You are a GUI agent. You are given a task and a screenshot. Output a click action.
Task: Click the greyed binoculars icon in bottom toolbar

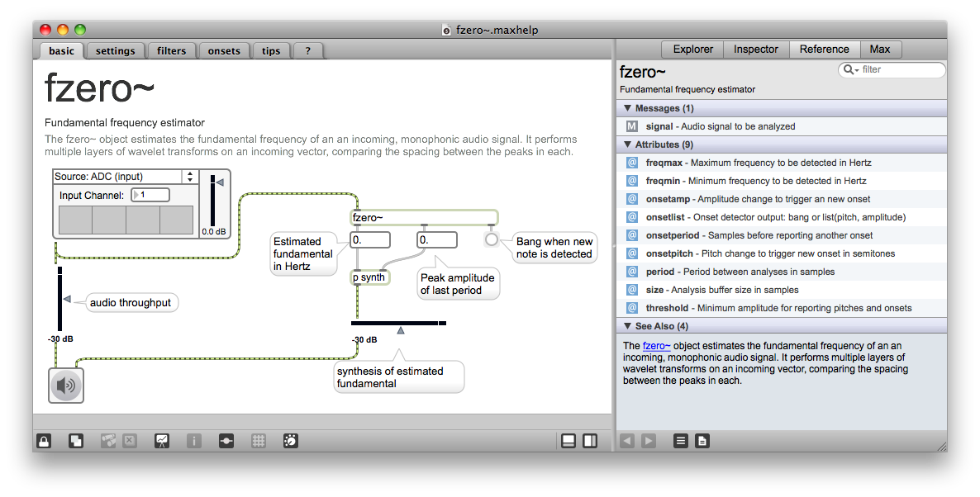108,441
